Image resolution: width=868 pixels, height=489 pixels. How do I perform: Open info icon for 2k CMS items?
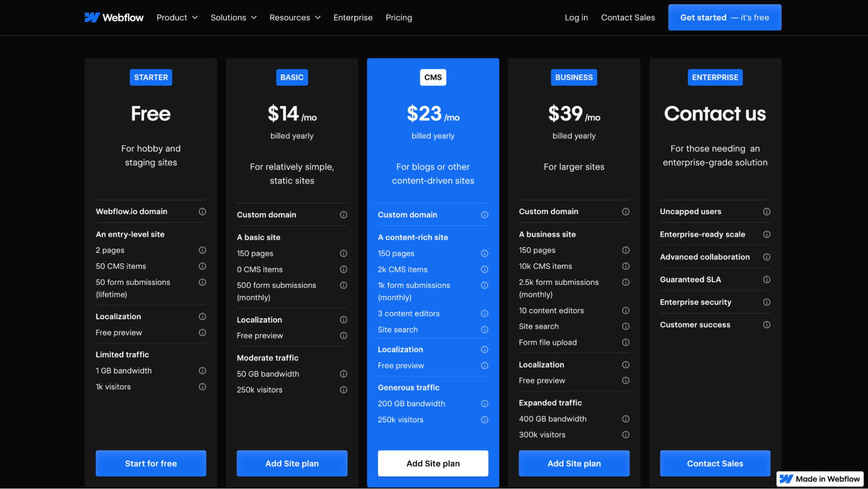pos(485,270)
